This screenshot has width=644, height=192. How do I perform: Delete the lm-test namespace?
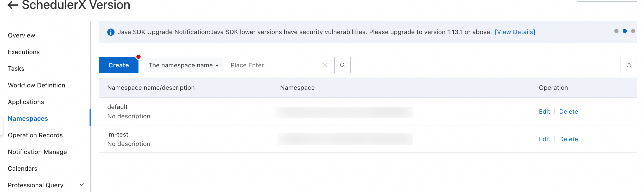click(569, 139)
